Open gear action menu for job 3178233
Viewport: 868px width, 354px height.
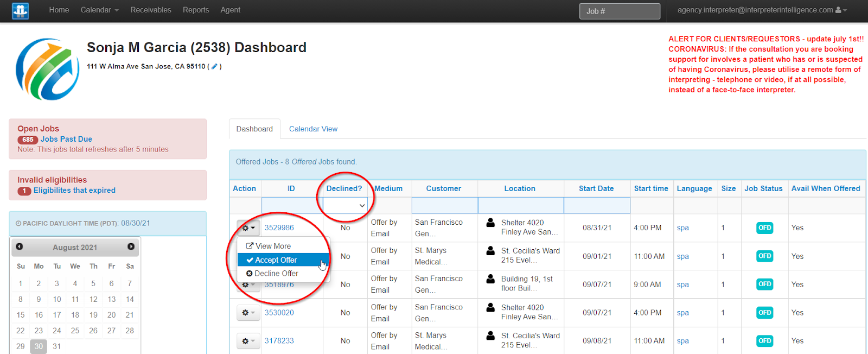248,341
